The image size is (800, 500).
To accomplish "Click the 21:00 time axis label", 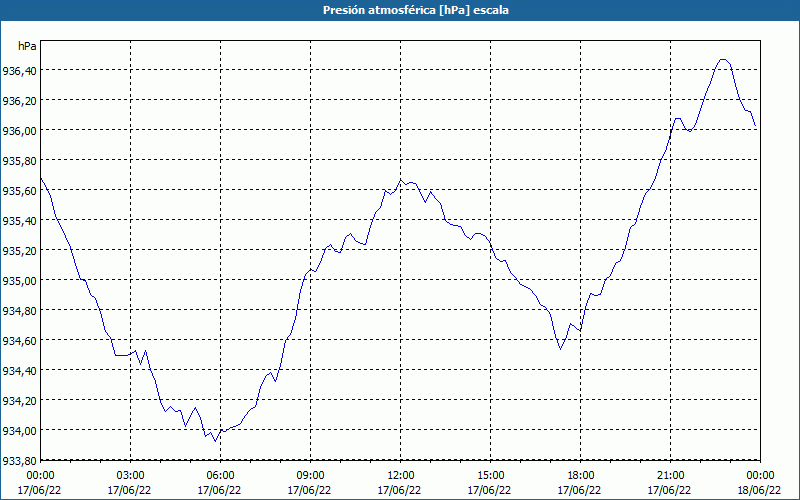I will [x=670, y=476].
